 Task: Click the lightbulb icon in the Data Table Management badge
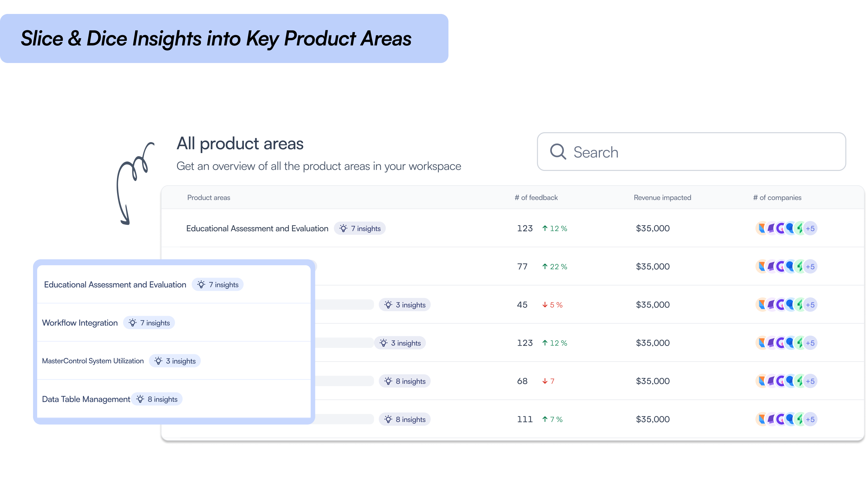[140, 399]
